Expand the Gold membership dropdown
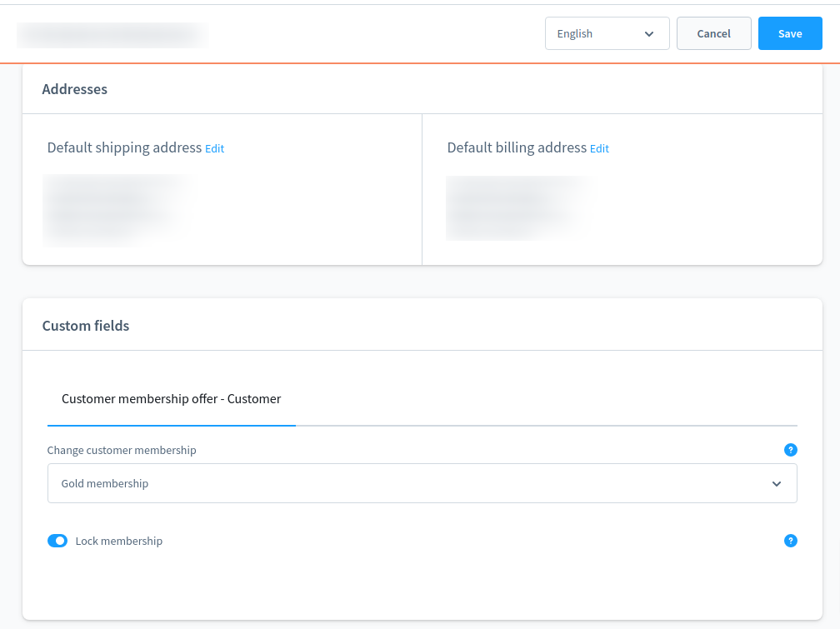This screenshot has height=629, width=840. (422, 483)
